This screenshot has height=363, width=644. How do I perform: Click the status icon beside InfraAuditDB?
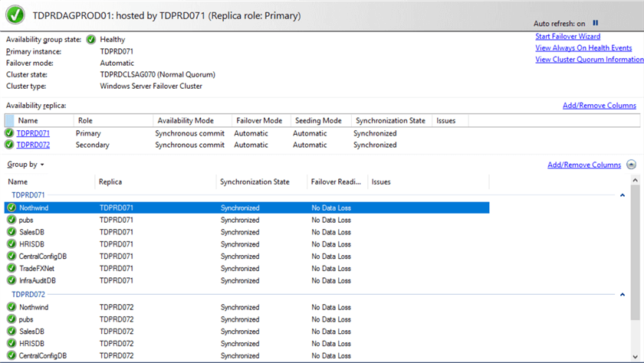pos(11,281)
